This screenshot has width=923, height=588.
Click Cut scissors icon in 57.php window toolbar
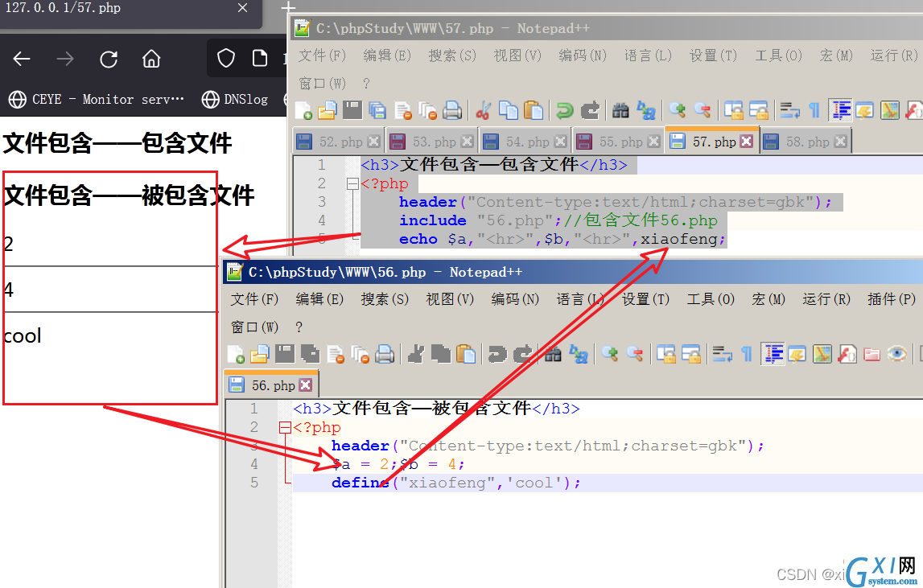pyautogui.click(x=484, y=110)
